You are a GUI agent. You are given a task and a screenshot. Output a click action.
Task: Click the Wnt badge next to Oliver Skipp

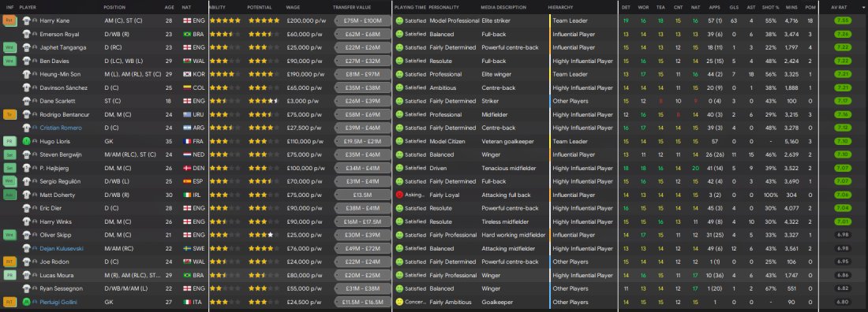click(x=9, y=235)
